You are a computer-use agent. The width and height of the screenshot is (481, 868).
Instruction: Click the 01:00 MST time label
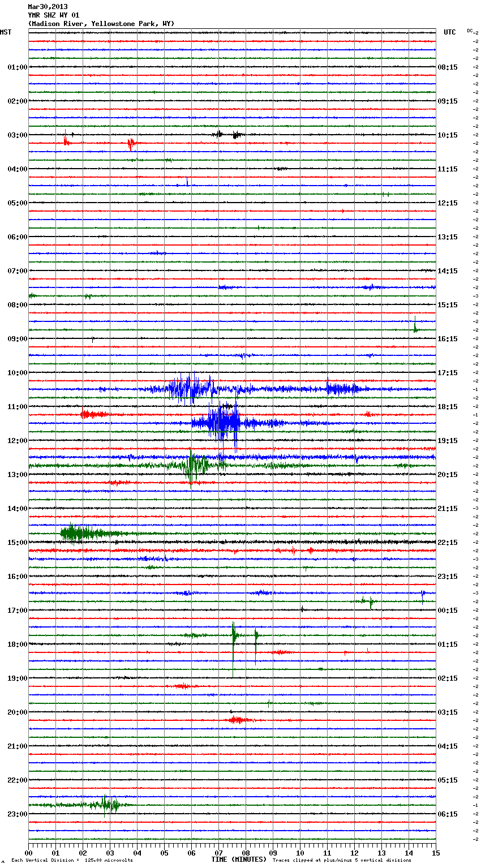[18, 67]
